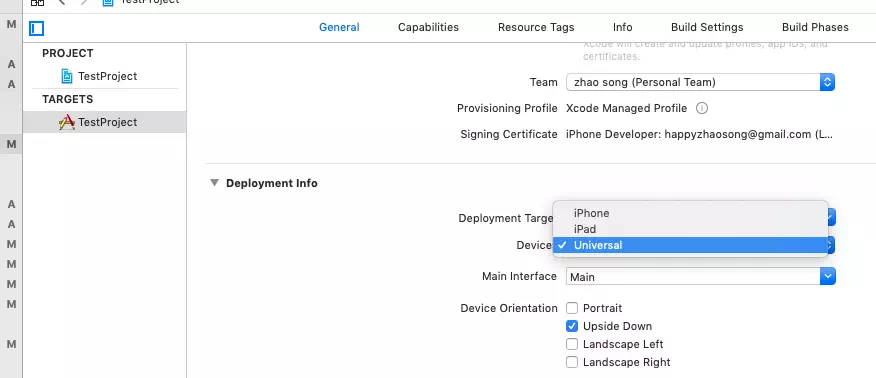Image resolution: width=876 pixels, height=378 pixels.
Task: Choose iPhone from the Devices menu
Action: (691, 213)
